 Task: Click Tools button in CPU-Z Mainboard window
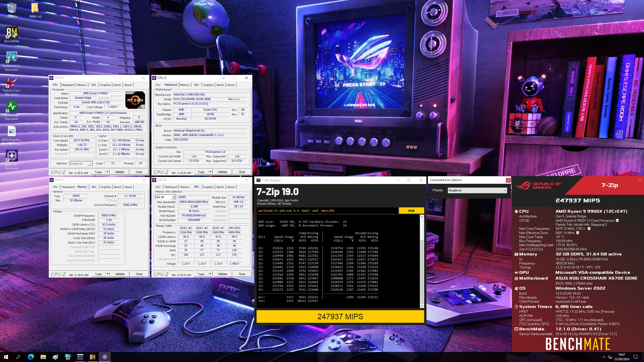coord(201,172)
